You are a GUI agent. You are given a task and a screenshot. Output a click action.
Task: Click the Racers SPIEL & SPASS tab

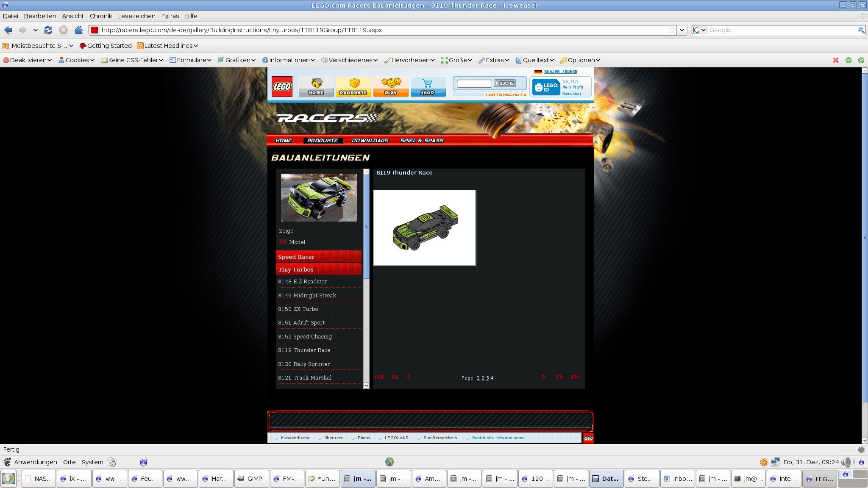[x=422, y=141]
